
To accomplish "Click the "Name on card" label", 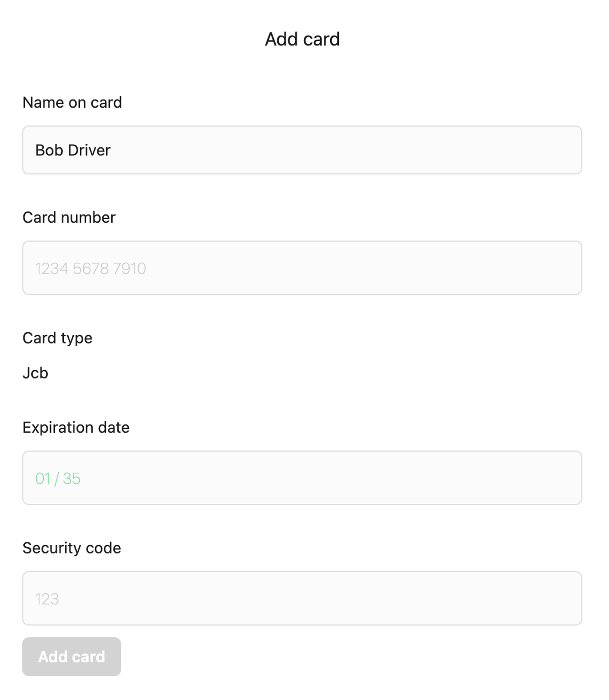I will 72,102.
